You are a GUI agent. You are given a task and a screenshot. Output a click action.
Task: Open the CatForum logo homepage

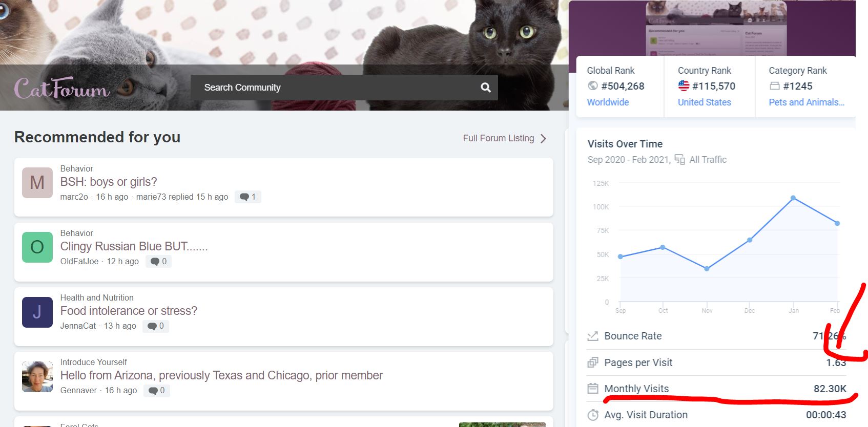62,88
